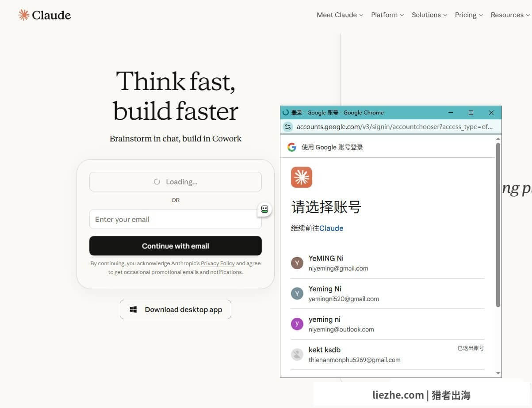Click the gray-blue Y avatar for Yeming Ni
Viewport: 532px width, 408px height.
pos(297,294)
